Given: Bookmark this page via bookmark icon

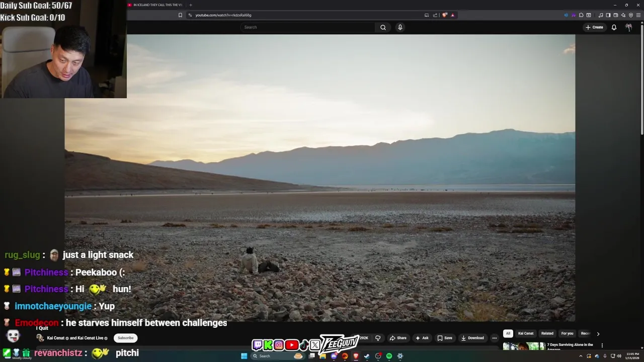Looking at the screenshot, I should pyautogui.click(x=180, y=15).
